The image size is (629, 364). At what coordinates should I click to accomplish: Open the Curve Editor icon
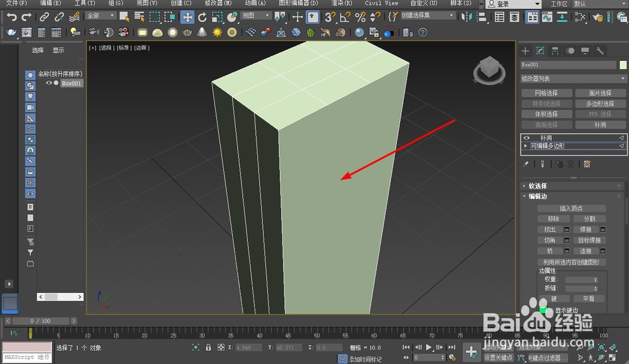tap(547, 17)
